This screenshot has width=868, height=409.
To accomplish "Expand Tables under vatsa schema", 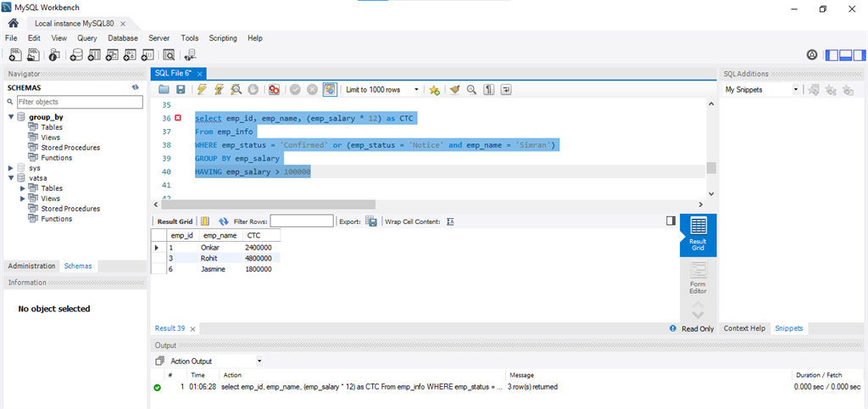I will pos(23,188).
